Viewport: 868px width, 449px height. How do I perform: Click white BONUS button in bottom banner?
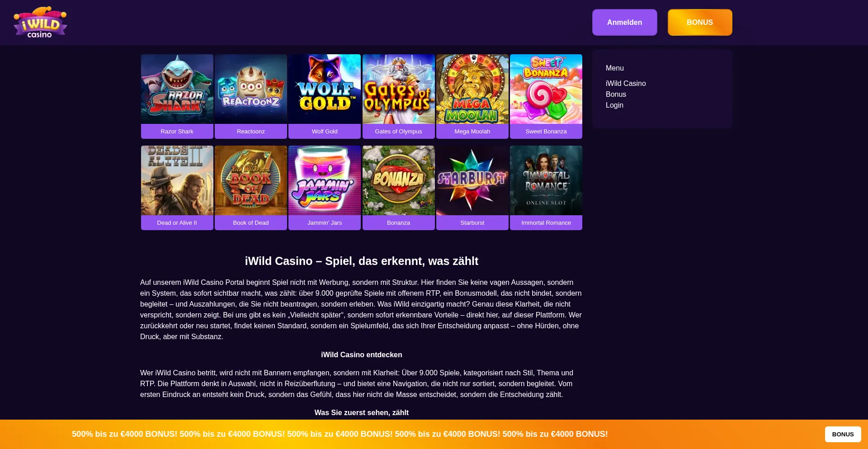[843, 434]
